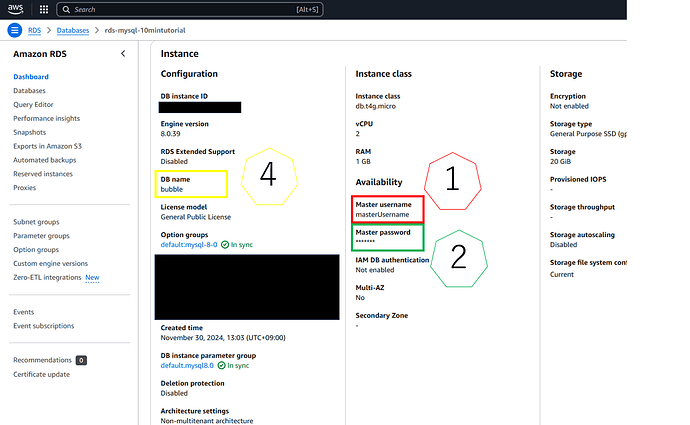Click the masked Master password value
This screenshot has height=425, width=690.
pos(365,242)
